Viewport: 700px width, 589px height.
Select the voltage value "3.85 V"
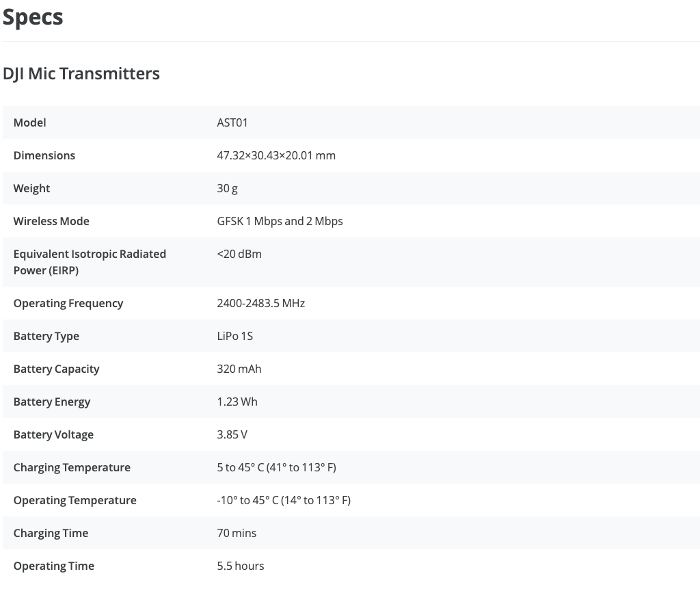click(x=232, y=435)
